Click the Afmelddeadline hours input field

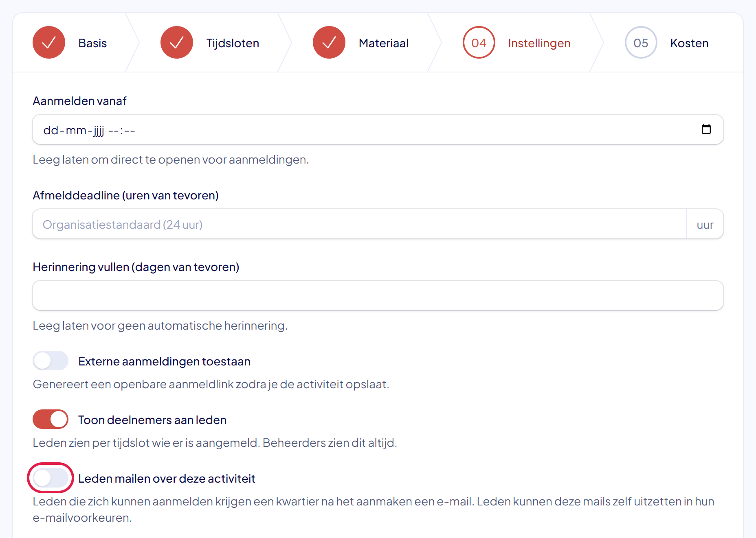359,224
